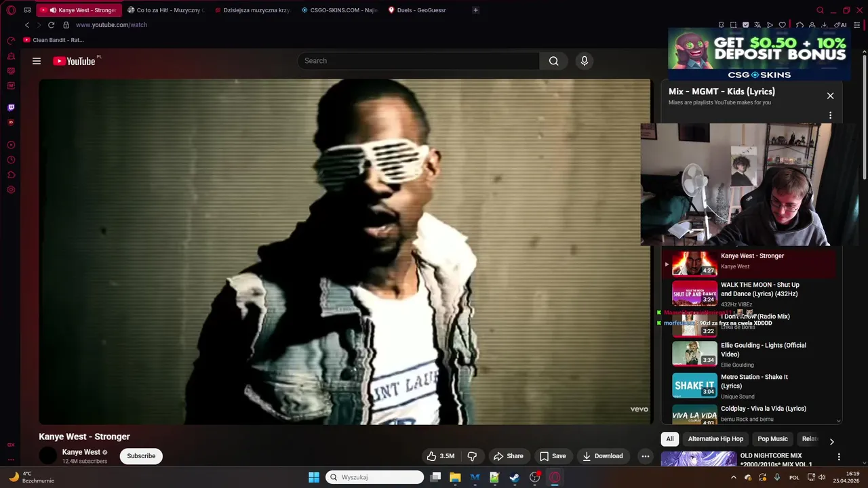
Task: Select the Pop Music filter chip
Action: [772, 439]
